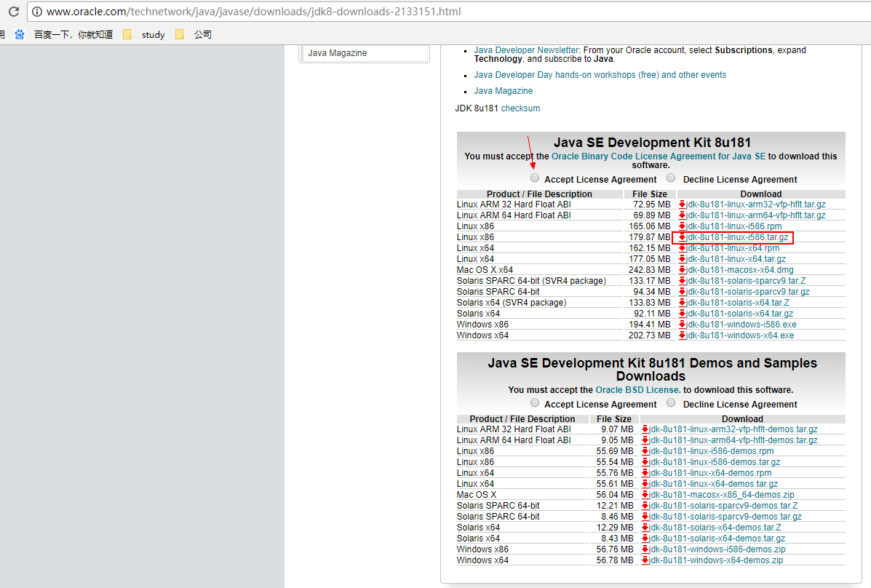Click the 'Solaris SPARC 64-bit (SVR4 package)' cell
This screenshot has height=588, width=871.
(532, 281)
